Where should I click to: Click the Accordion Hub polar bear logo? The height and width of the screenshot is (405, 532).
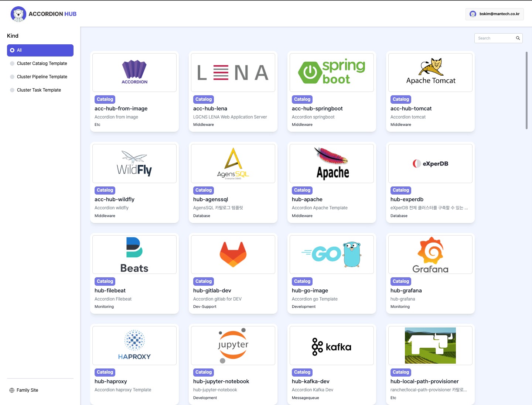click(18, 14)
